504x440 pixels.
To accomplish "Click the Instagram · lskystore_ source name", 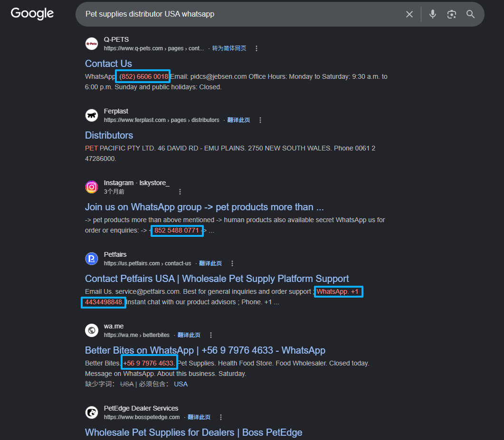I will [x=137, y=183].
